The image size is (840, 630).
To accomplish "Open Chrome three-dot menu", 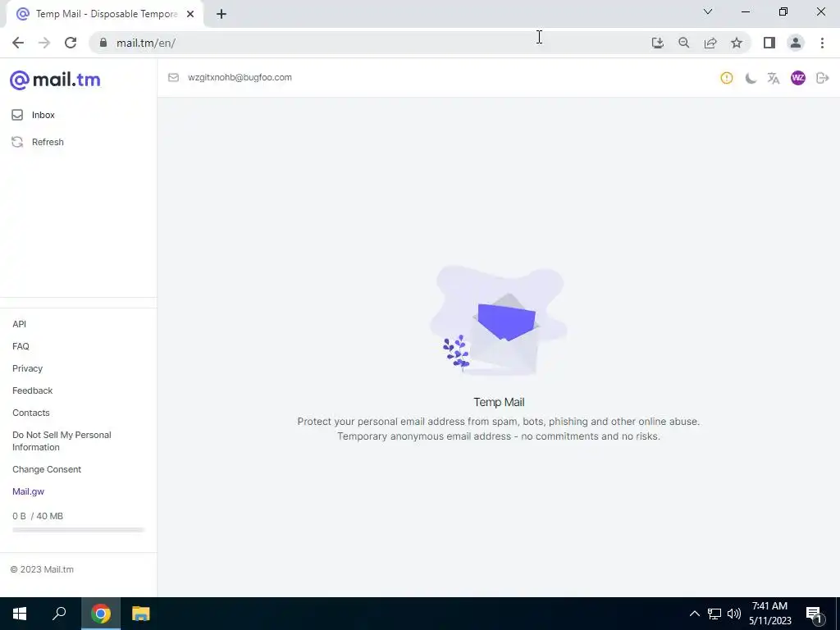I will (822, 43).
